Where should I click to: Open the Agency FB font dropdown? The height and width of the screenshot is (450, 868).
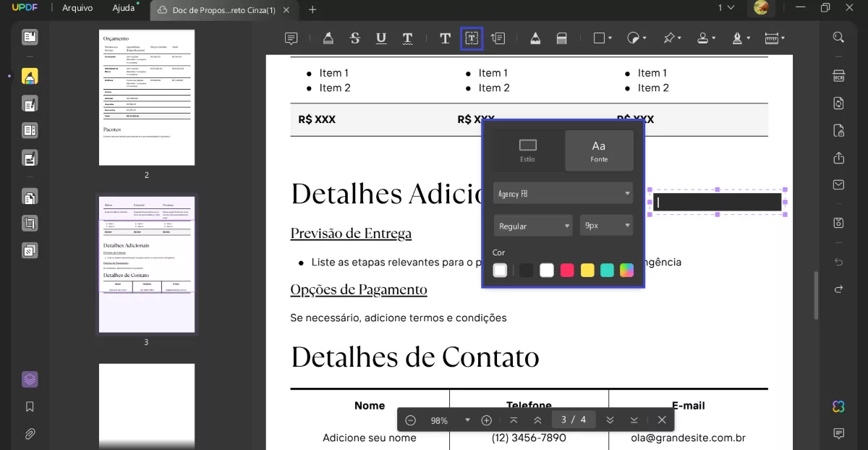(563, 193)
